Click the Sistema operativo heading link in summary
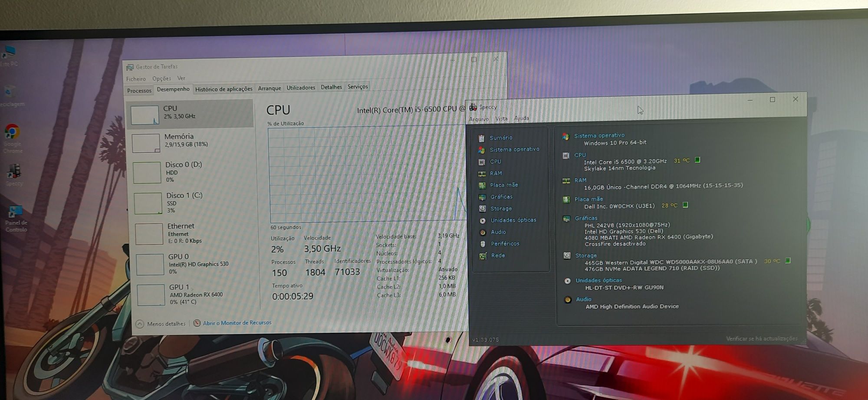 pyautogui.click(x=599, y=136)
